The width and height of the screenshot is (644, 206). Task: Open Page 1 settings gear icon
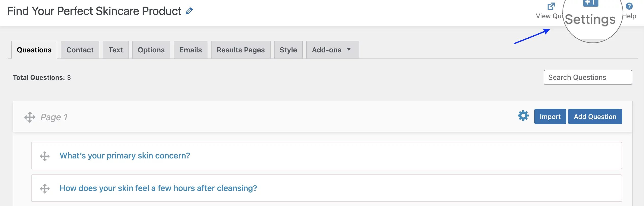[523, 116]
